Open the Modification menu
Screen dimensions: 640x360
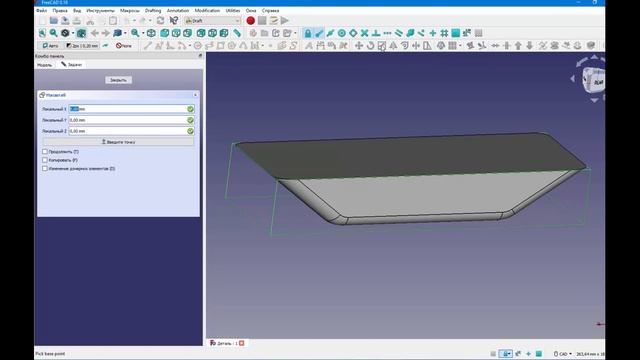tap(207, 11)
